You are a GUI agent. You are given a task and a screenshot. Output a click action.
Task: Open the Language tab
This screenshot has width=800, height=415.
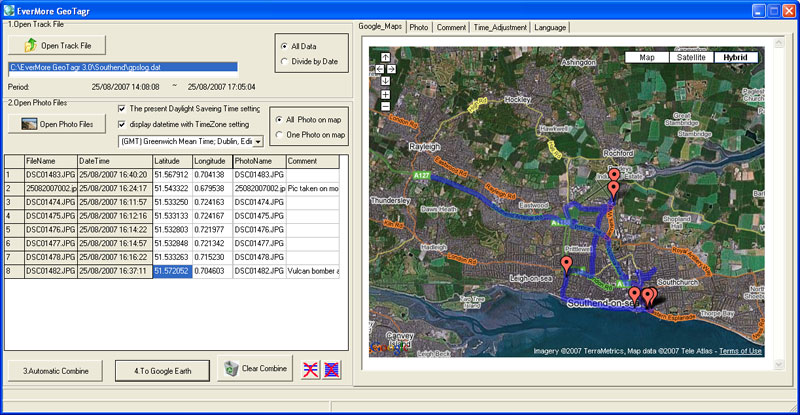point(550,28)
